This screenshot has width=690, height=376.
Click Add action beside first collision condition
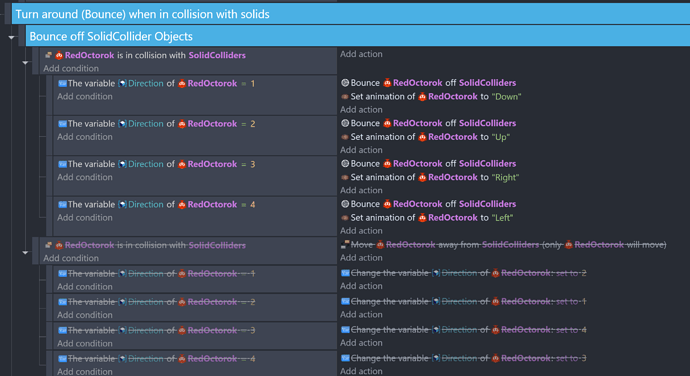pos(361,54)
